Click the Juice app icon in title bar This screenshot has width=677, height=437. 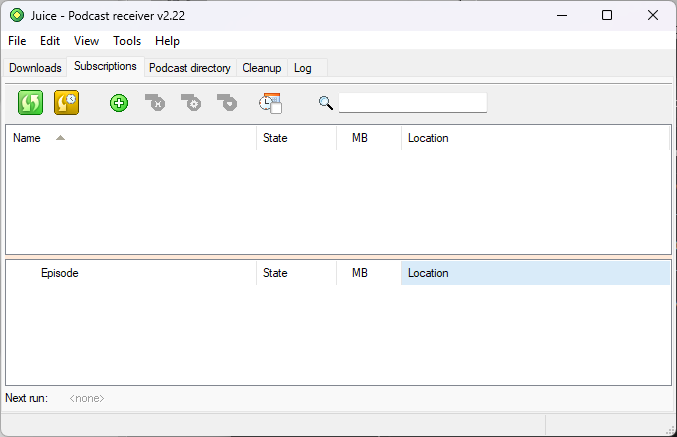click(x=16, y=15)
